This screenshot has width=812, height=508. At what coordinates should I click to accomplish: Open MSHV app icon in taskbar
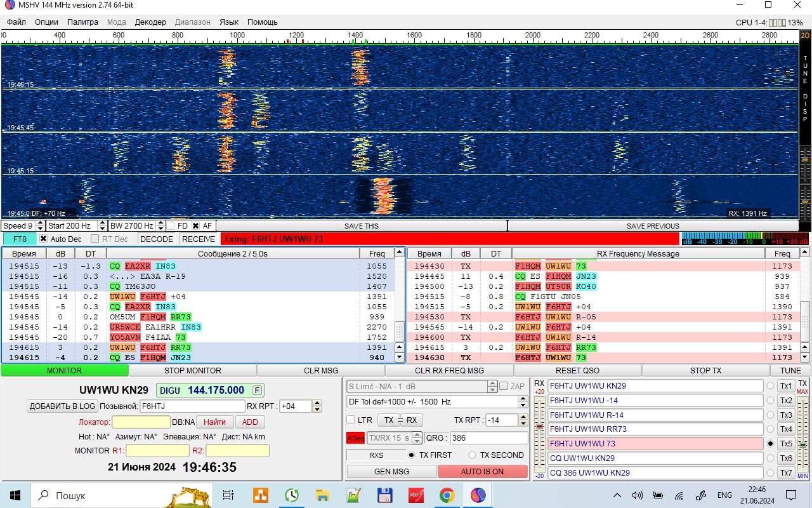tap(478, 495)
